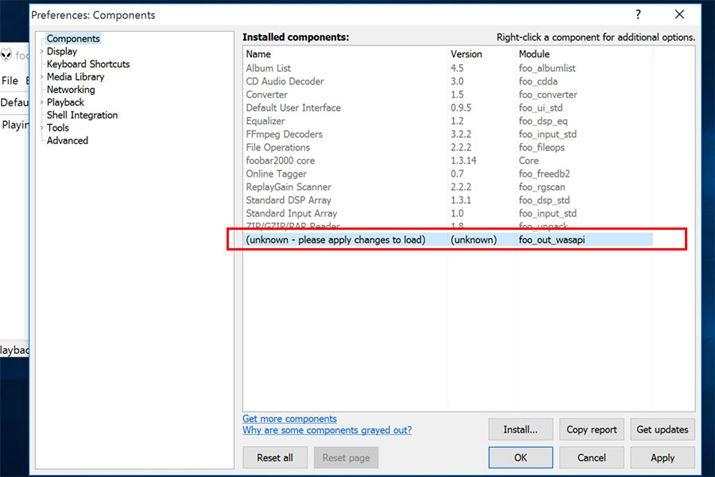Click the foobar2000 alien head icon
715x477 pixels.
[8, 56]
